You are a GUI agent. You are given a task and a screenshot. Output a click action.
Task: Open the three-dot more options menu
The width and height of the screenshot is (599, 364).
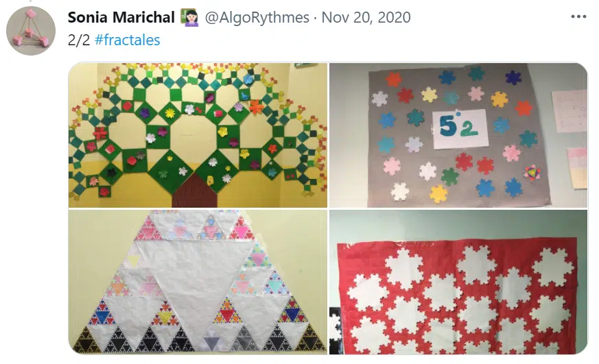tap(578, 16)
